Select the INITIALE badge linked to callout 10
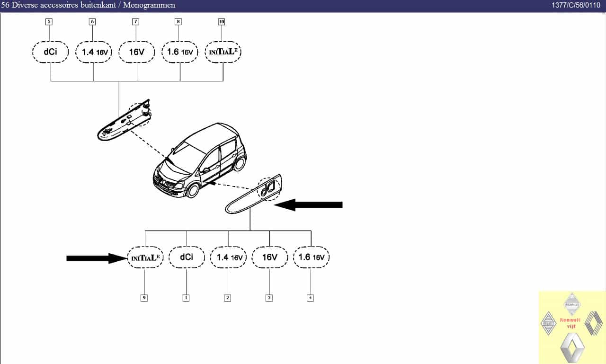This screenshot has width=606, height=364. coord(223,52)
